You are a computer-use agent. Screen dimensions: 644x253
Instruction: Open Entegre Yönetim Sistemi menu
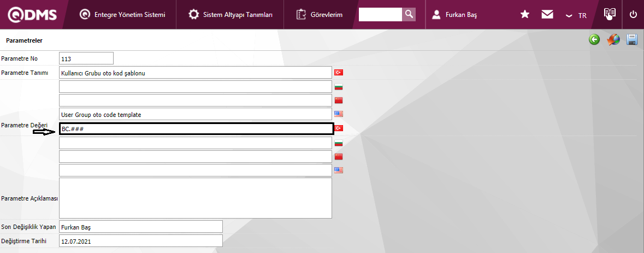click(122, 15)
